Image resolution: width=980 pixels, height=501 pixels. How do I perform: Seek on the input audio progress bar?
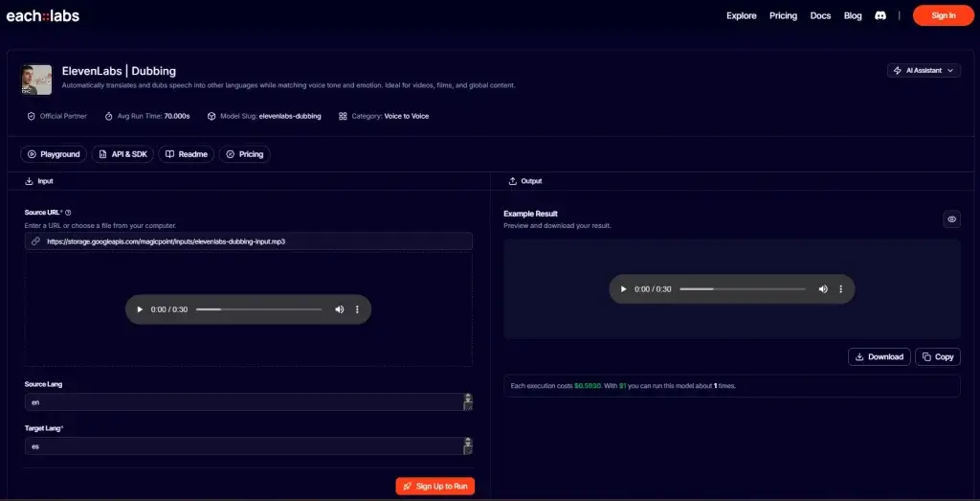point(258,309)
